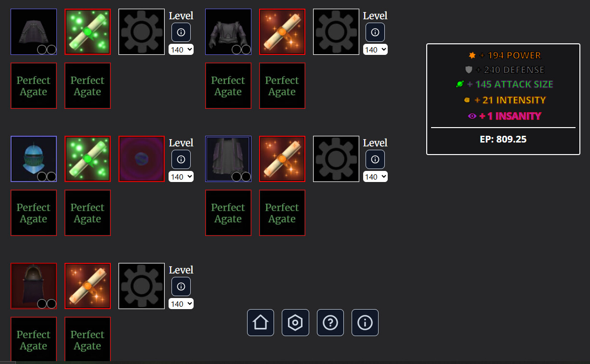The image size is (590, 364).
Task: Click info button under Level beside the hooded cloak
Action: coord(181,286)
